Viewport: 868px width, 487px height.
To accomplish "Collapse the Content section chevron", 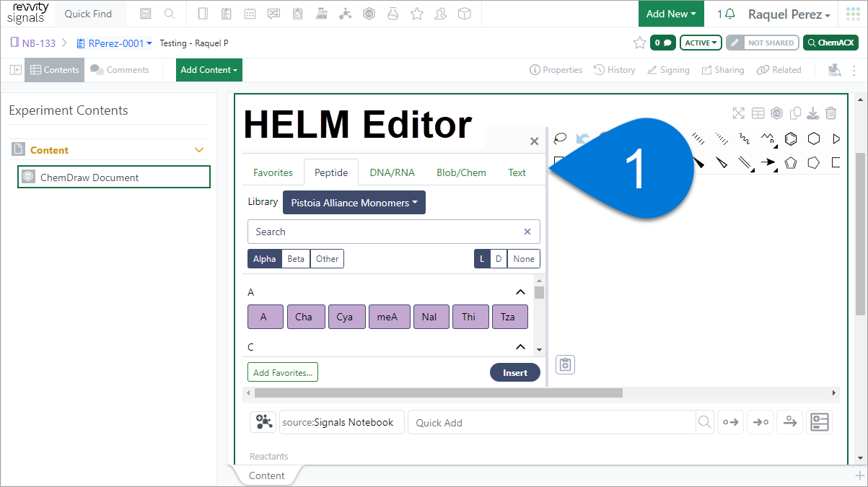I will pyautogui.click(x=200, y=150).
